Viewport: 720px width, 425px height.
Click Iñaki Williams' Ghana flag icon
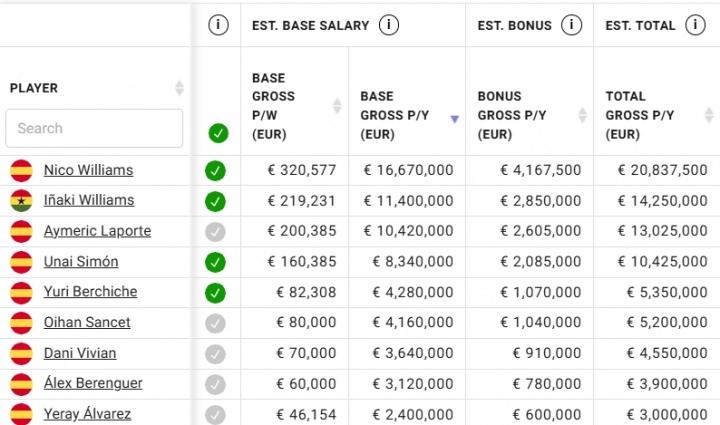point(21,201)
